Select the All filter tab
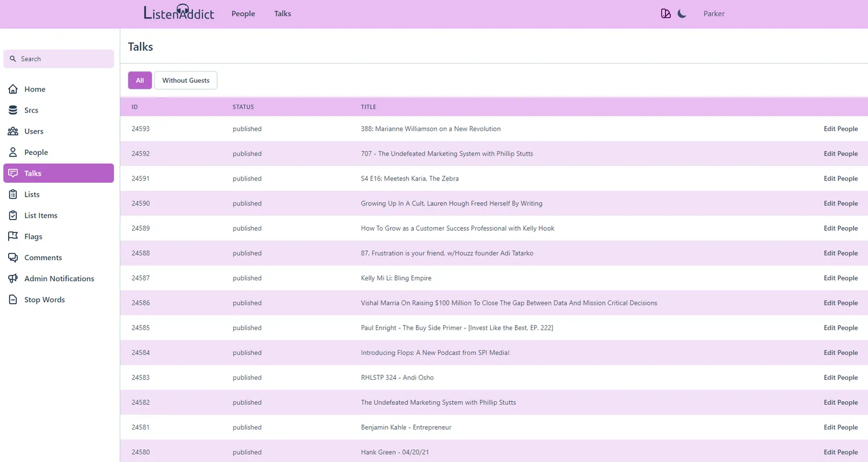 (x=140, y=80)
